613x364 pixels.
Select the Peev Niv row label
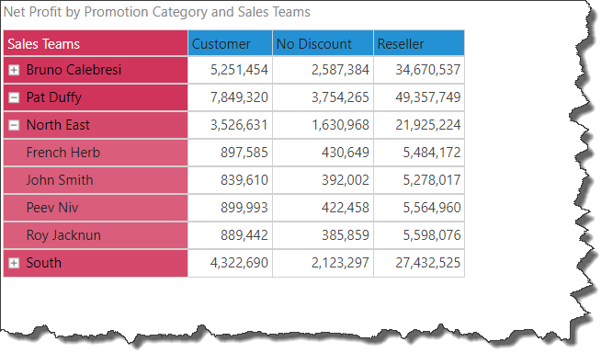point(52,208)
